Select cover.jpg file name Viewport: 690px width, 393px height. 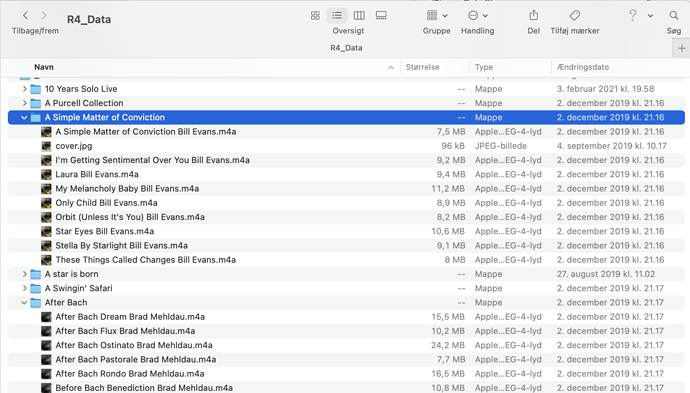point(74,146)
